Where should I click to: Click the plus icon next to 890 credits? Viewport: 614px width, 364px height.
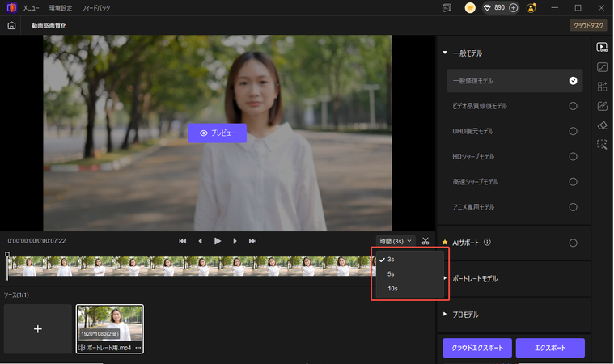point(513,7)
